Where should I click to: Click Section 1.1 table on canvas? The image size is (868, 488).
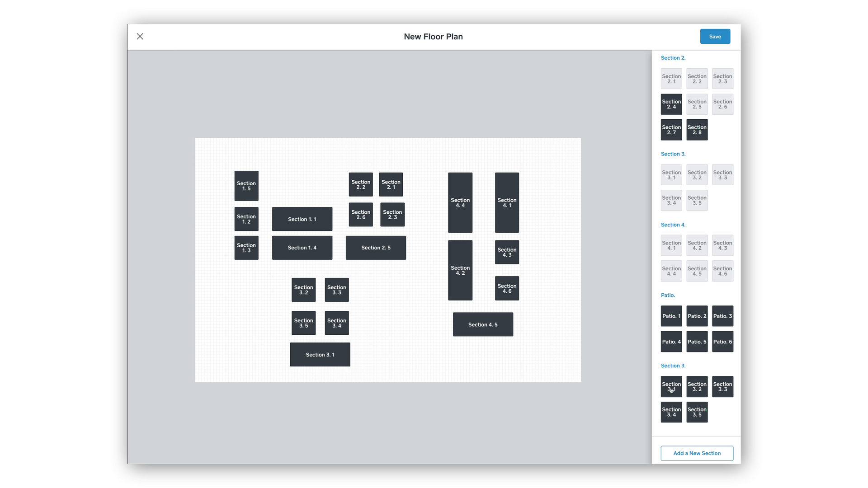(x=302, y=219)
